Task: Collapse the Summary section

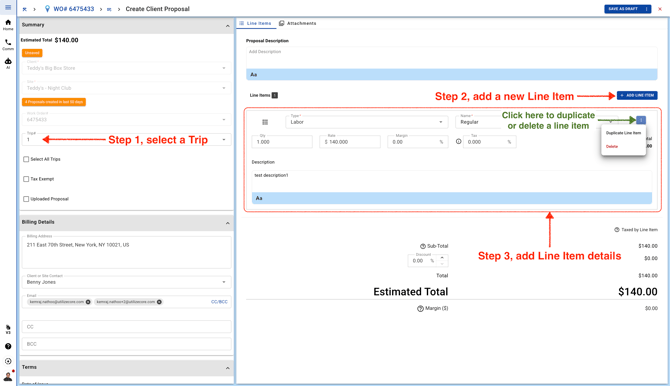Action: coord(227,26)
